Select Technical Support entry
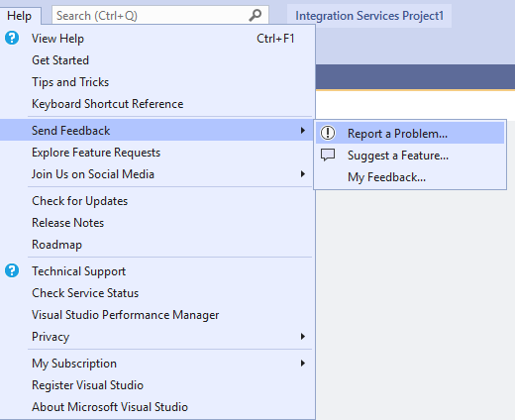This screenshot has width=515, height=420. click(x=156, y=271)
